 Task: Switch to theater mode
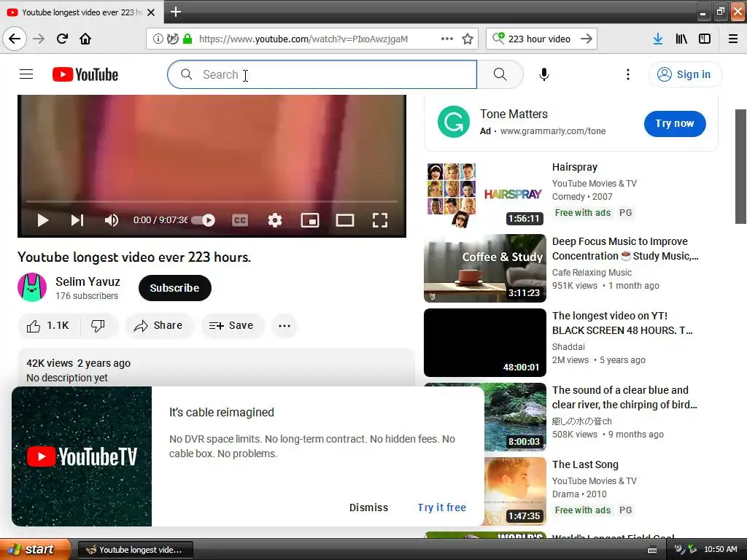tap(345, 220)
